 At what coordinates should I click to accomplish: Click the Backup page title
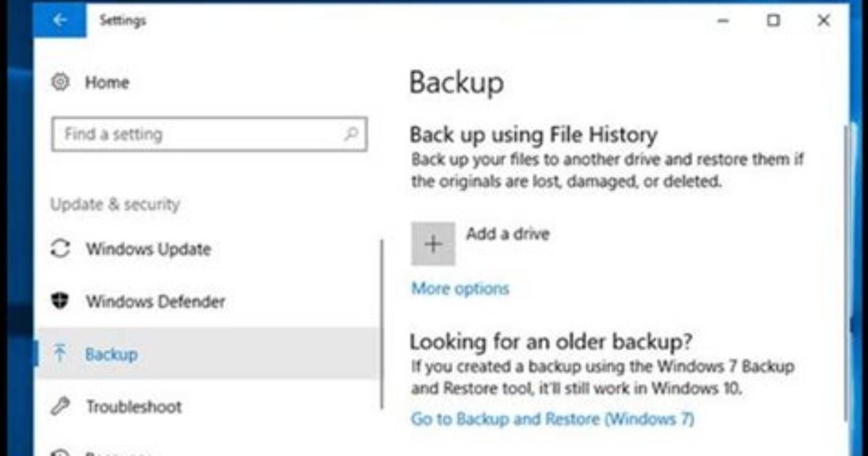coord(456,83)
